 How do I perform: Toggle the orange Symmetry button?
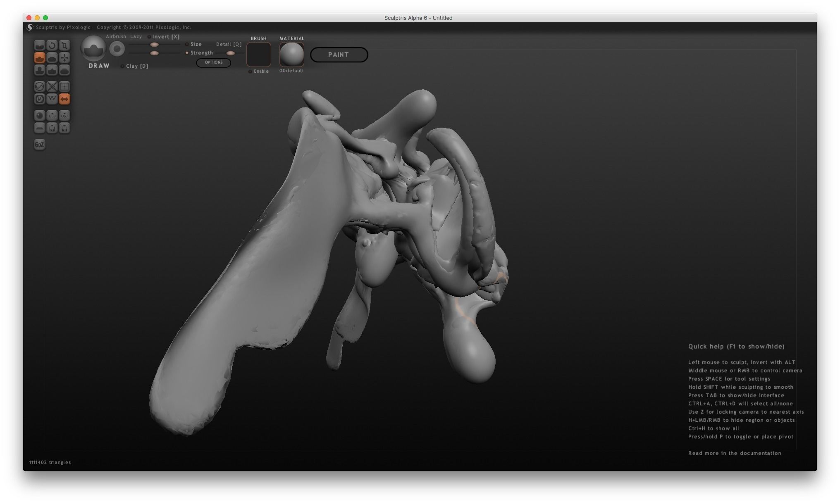(x=64, y=99)
